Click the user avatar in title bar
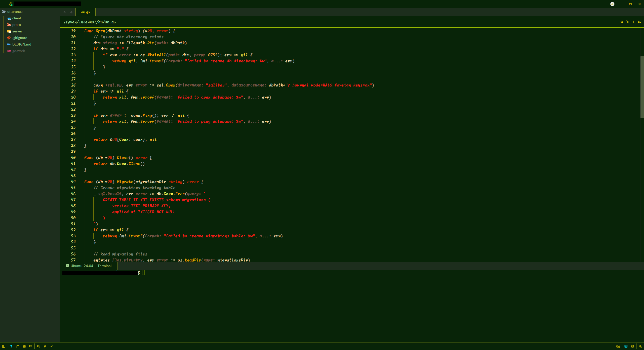644x350 pixels. pos(612,4)
